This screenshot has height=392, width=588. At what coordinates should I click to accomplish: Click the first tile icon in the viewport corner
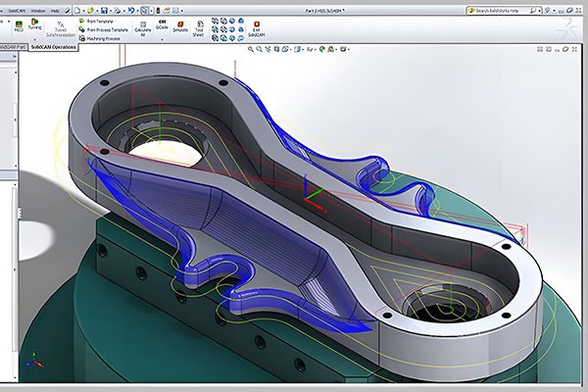(x=540, y=49)
